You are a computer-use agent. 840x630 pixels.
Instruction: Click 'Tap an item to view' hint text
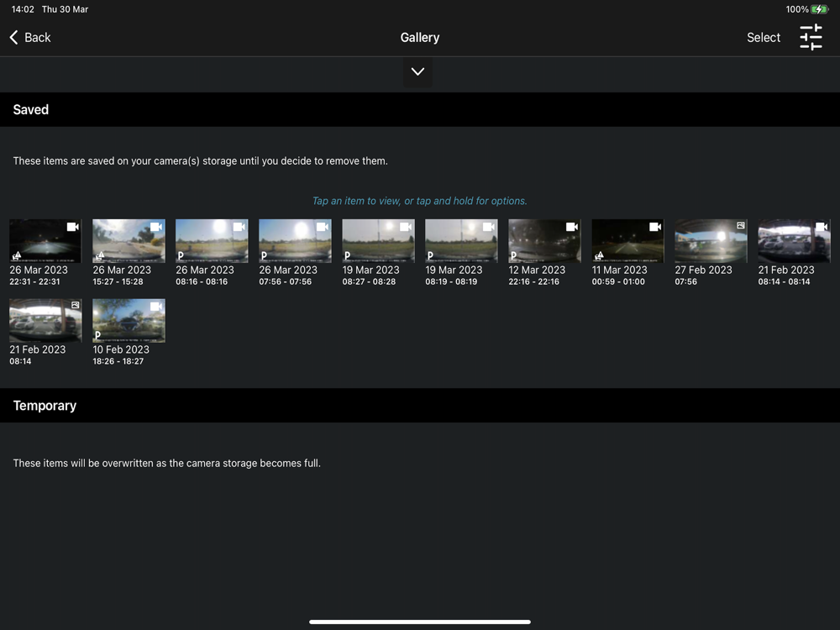click(420, 201)
